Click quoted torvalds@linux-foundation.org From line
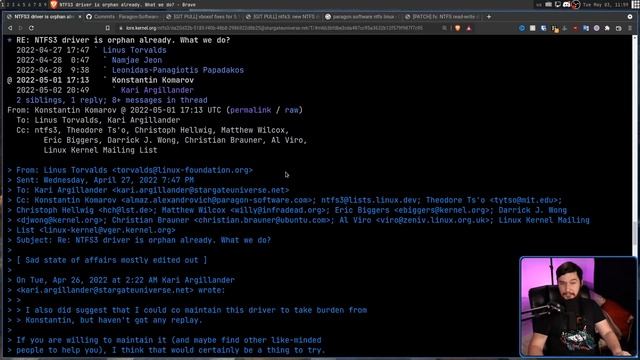Image resolution: width=640 pixels, height=360 pixels. tap(134, 170)
